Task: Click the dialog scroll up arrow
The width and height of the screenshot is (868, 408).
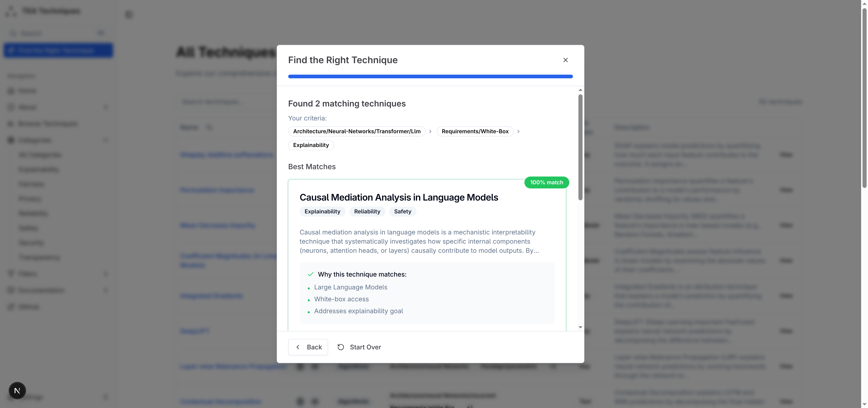Action: tap(580, 90)
